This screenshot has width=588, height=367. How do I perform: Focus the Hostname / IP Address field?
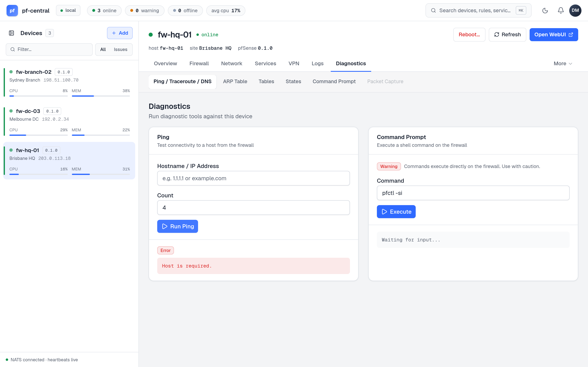(x=253, y=178)
